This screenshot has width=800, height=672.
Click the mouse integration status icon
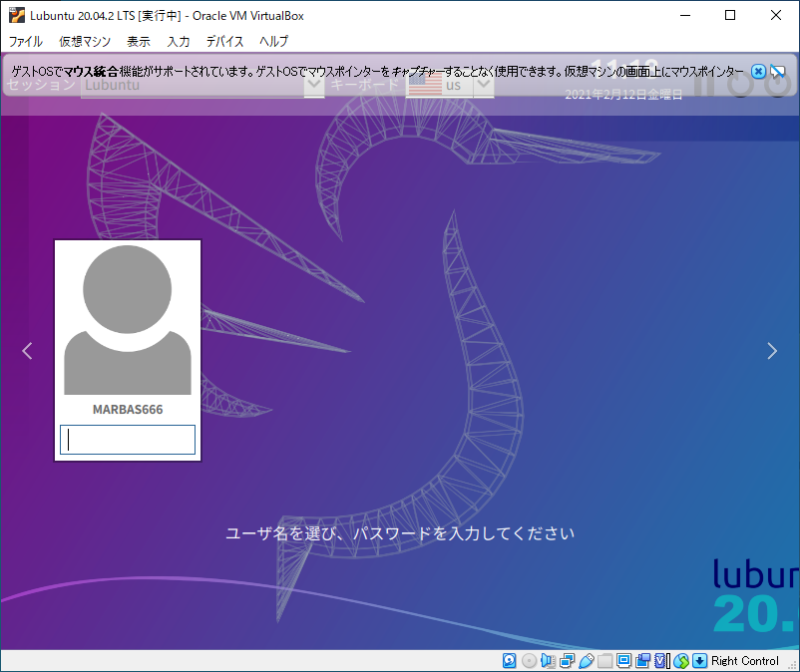click(x=681, y=661)
